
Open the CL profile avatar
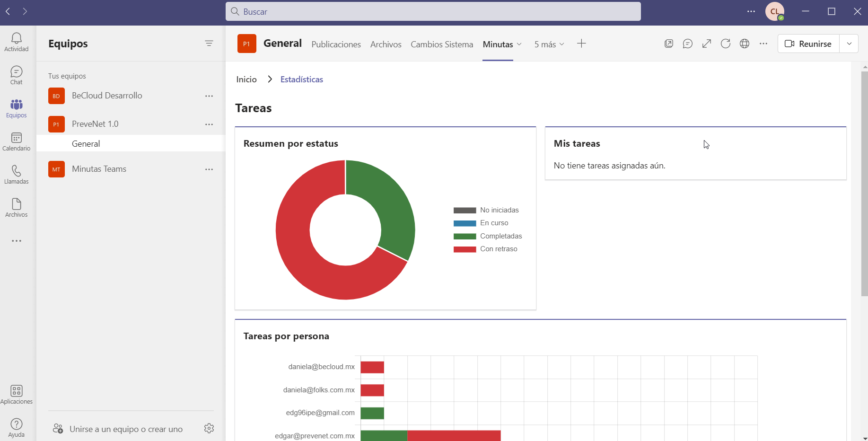tap(775, 11)
